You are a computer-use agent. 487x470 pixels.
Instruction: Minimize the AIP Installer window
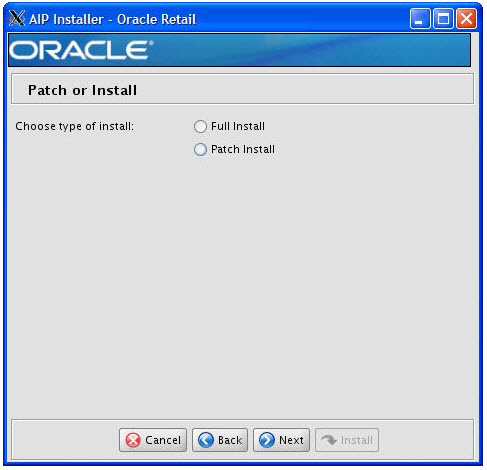420,19
